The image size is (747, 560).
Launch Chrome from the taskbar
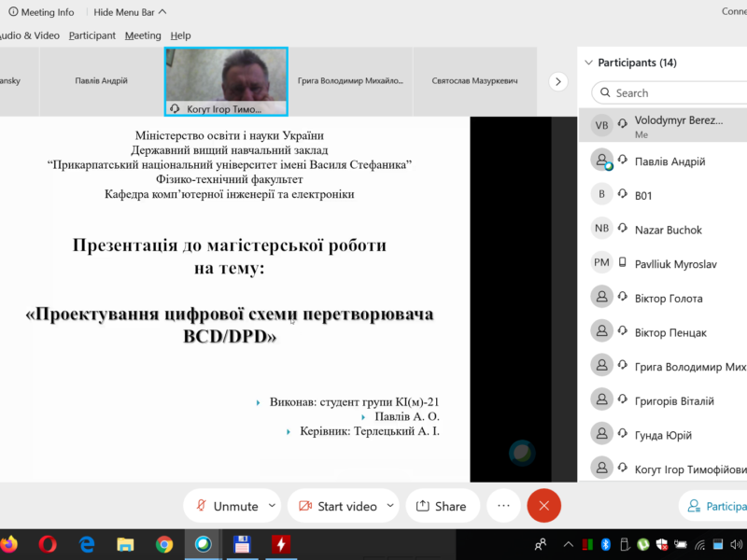[164, 544]
